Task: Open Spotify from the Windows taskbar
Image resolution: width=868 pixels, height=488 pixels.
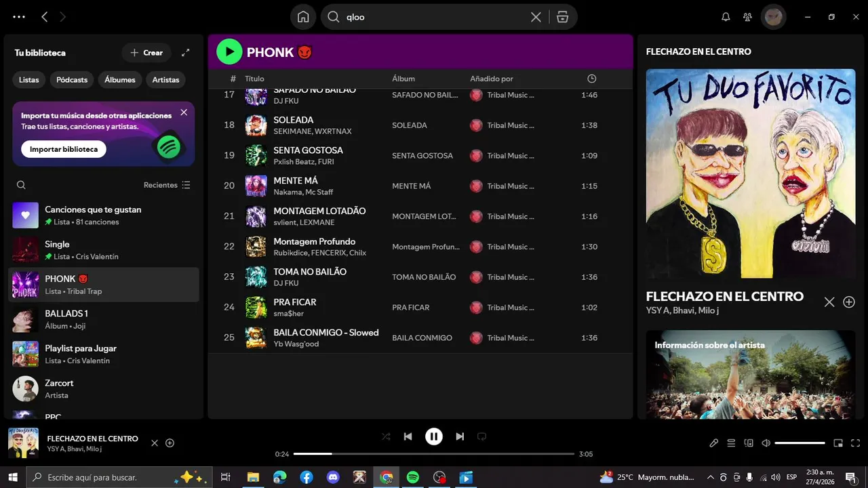Action: point(413,477)
